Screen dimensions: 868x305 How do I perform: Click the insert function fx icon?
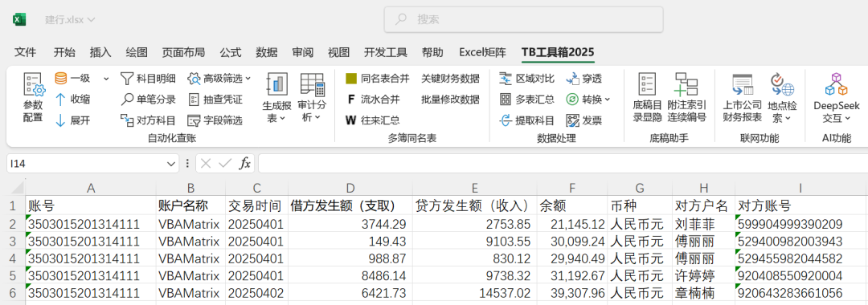[x=244, y=164]
